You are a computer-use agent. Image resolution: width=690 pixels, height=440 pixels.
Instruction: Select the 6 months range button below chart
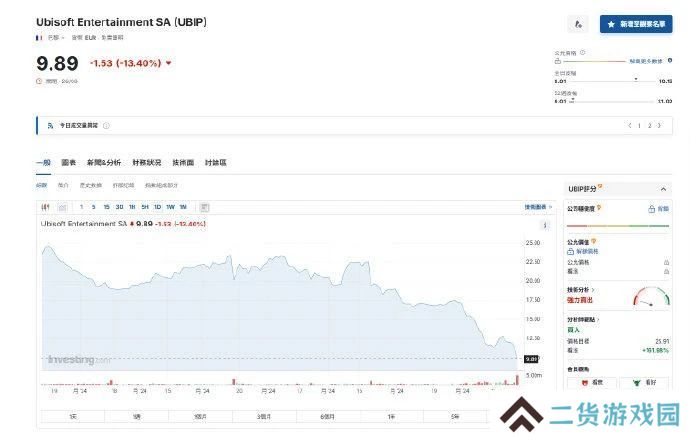328,416
